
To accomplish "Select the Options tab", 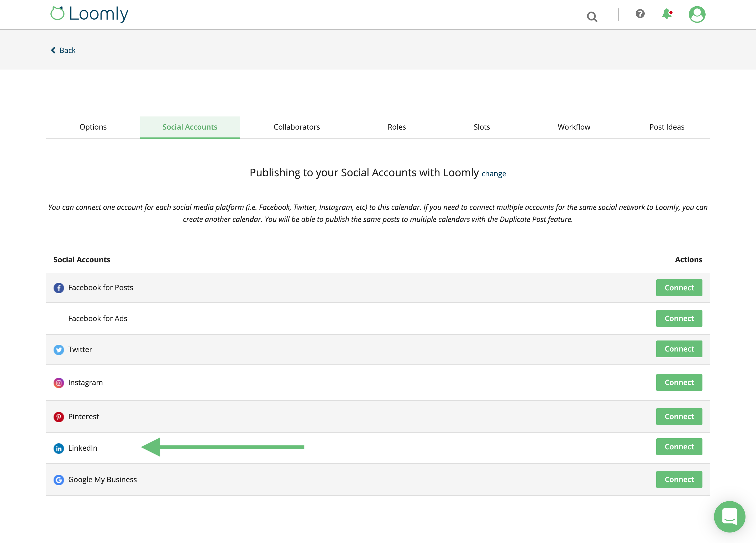I will pos(93,127).
